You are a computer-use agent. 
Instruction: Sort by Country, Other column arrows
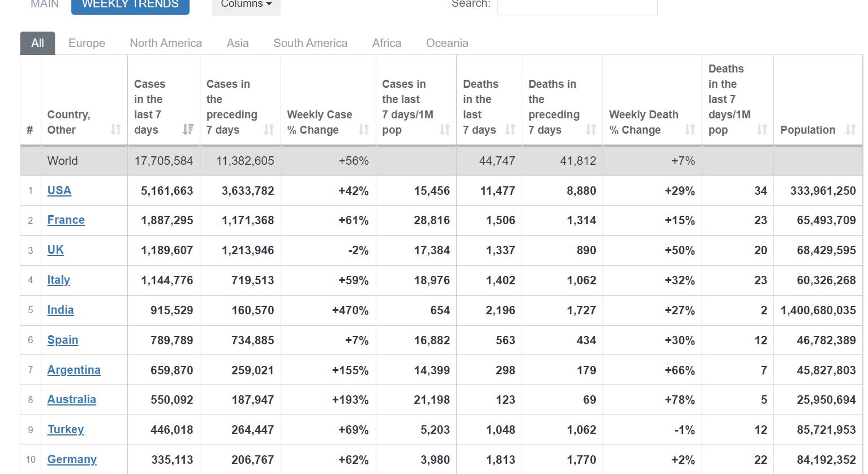[115, 130]
